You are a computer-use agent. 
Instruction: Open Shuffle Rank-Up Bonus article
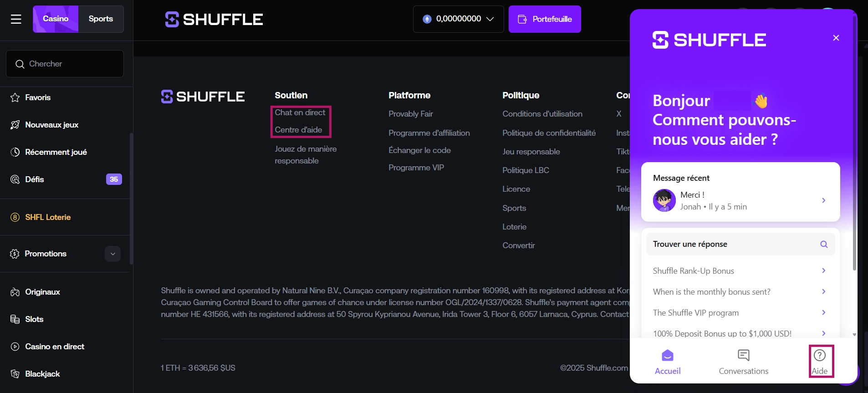(740, 271)
